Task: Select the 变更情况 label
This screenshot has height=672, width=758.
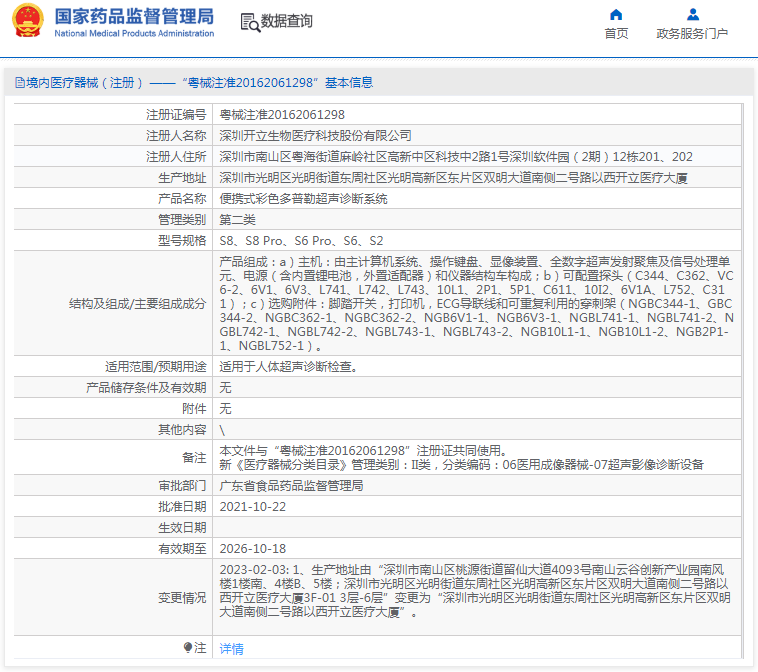Action: point(182,598)
